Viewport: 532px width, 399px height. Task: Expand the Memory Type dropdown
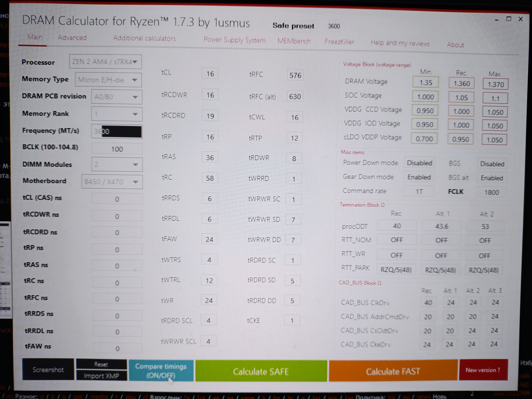108,80
